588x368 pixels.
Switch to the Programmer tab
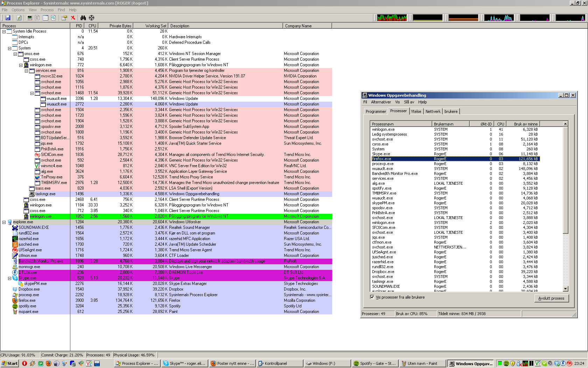376,111
